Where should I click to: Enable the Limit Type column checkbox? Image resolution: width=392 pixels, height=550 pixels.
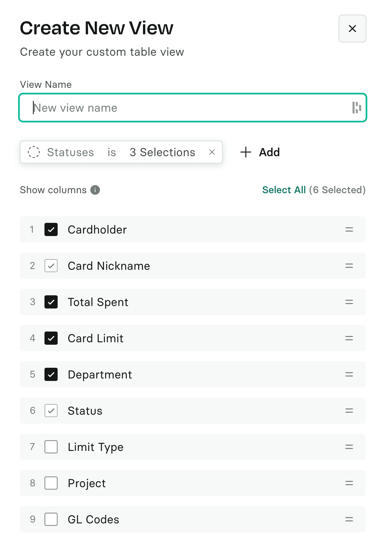[x=51, y=447]
